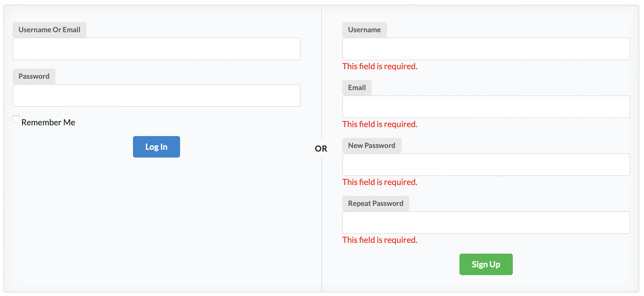Click the required error below Repeat Password
The image size is (644, 296).
tap(380, 240)
